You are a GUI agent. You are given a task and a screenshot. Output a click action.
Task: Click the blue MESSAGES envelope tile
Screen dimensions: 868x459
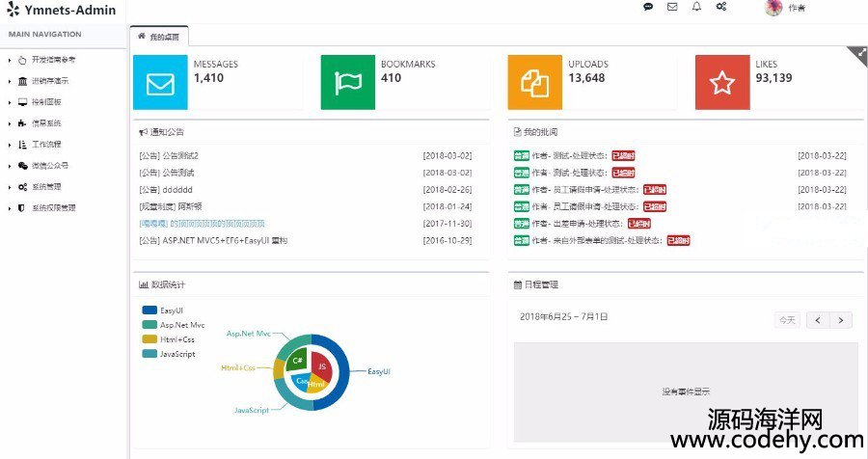(x=159, y=83)
